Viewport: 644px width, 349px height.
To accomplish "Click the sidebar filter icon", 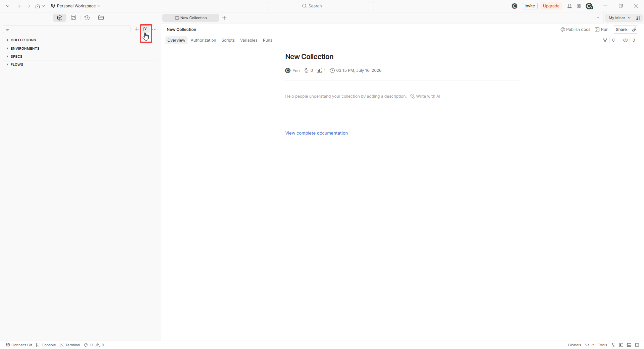I will click(7, 30).
